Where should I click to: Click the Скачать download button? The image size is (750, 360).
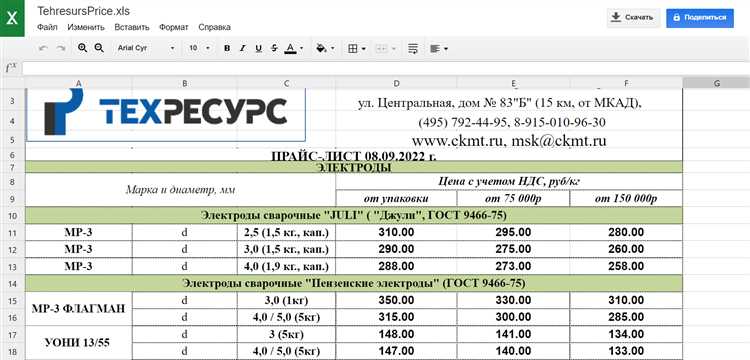[633, 18]
